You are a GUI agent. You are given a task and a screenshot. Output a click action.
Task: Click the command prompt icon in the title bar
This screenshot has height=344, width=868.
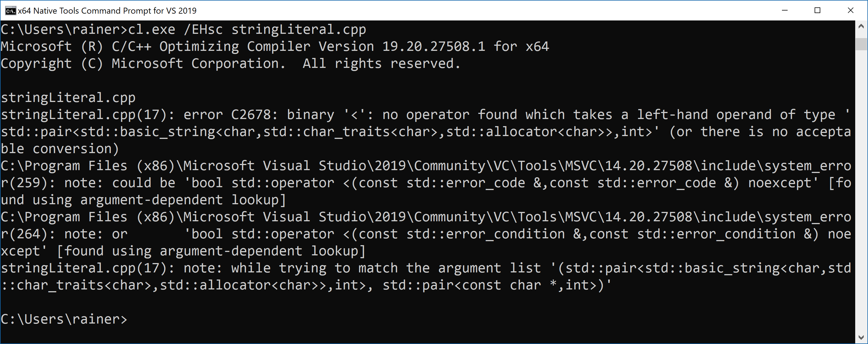click(x=10, y=11)
